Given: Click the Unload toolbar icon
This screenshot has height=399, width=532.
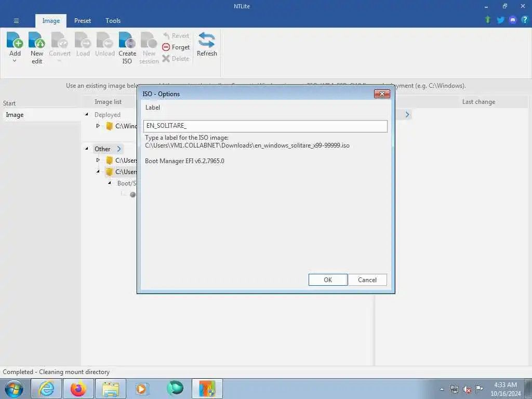Looking at the screenshot, I should pos(105,40).
